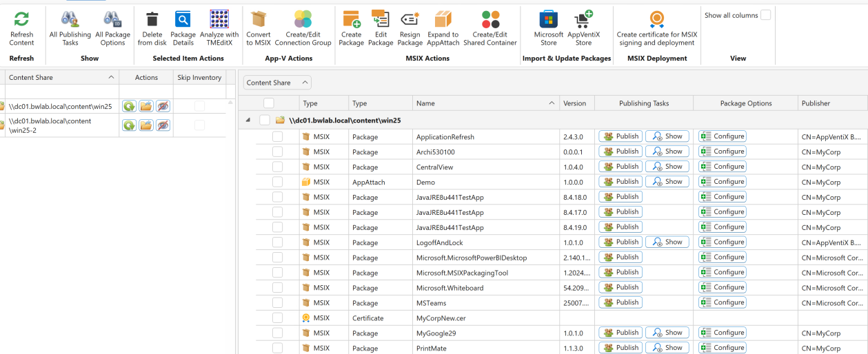Check the win25 group row checkbox
Screen dimensions: 868x354
tap(264, 121)
